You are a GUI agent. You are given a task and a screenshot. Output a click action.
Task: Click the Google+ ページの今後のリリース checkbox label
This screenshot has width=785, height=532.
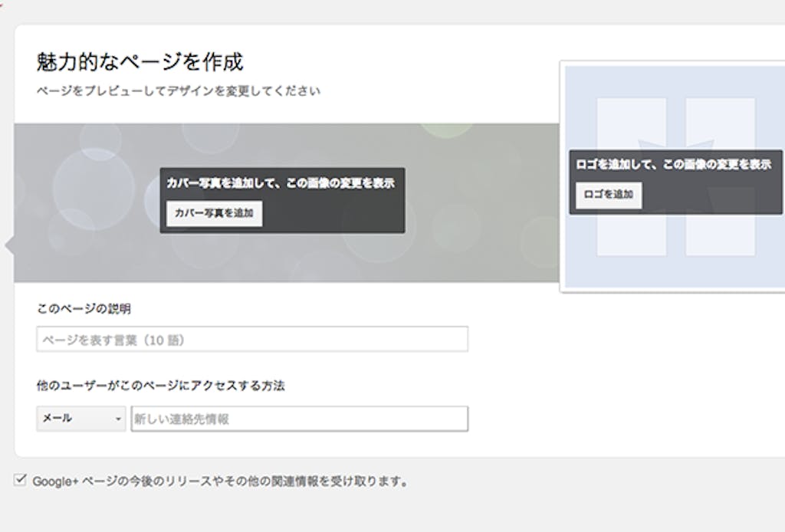tap(220, 481)
